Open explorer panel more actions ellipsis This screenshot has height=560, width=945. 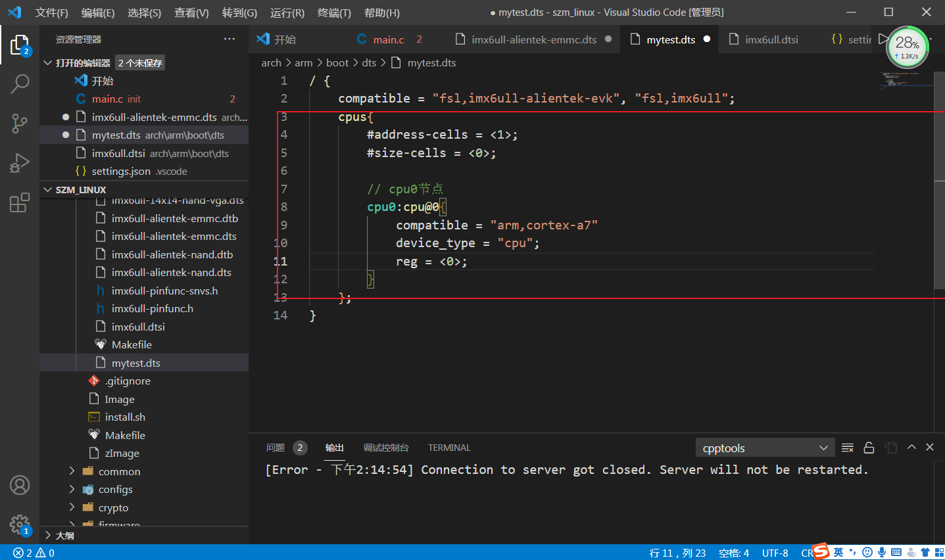click(229, 39)
